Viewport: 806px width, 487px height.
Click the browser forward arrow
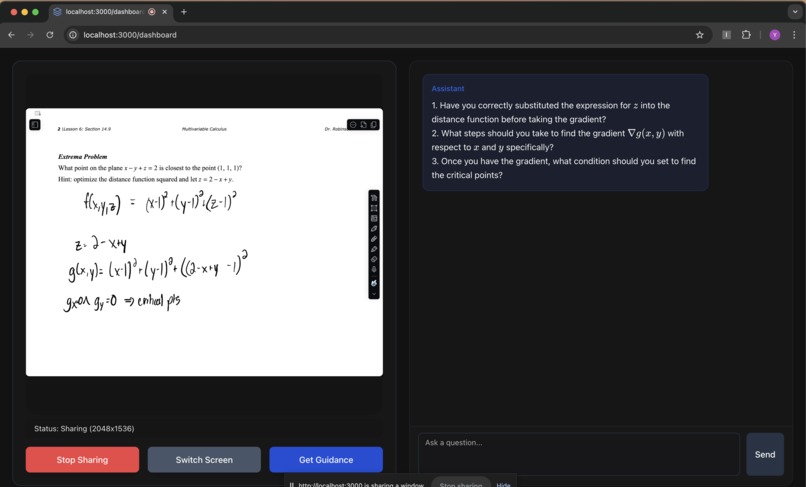[30, 35]
